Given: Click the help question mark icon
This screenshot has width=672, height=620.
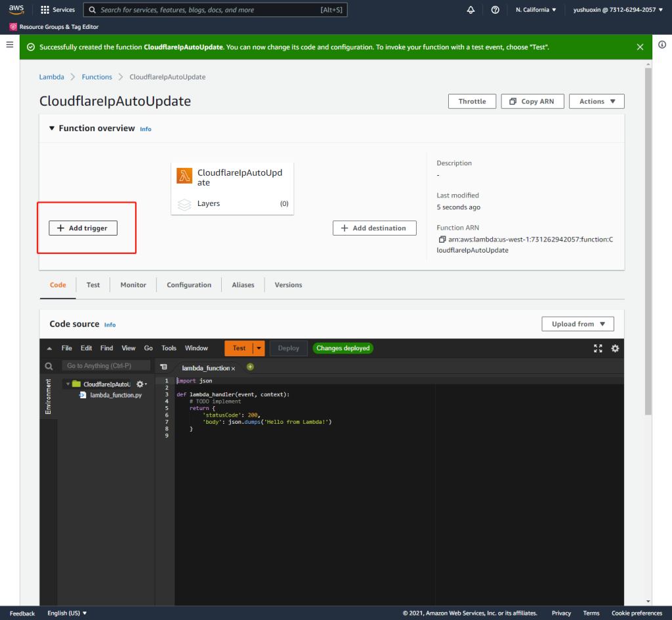Looking at the screenshot, I should (x=495, y=10).
